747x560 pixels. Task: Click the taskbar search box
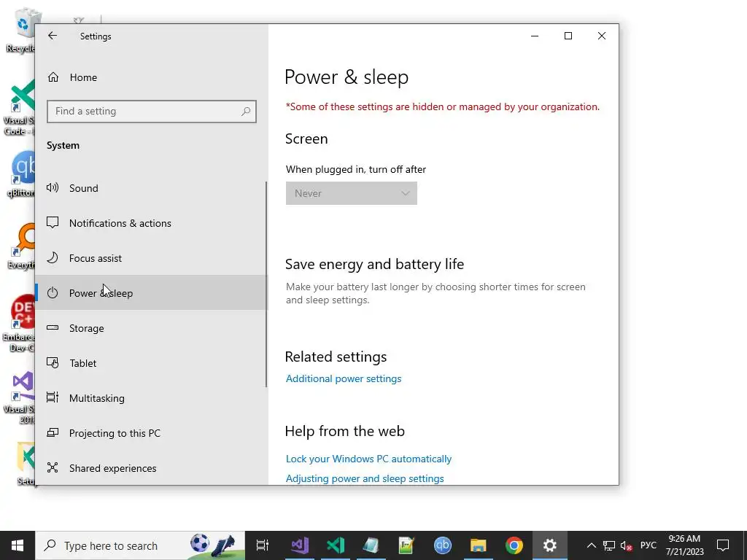click(x=140, y=545)
